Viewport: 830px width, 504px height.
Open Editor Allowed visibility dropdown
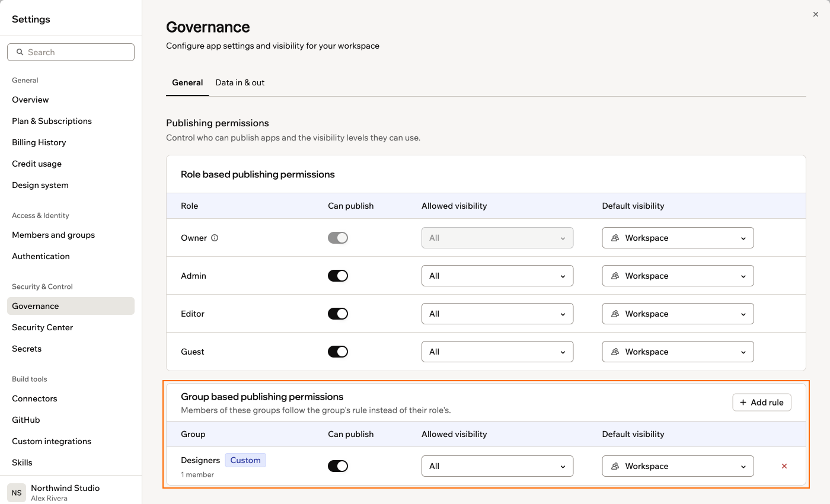(x=497, y=314)
